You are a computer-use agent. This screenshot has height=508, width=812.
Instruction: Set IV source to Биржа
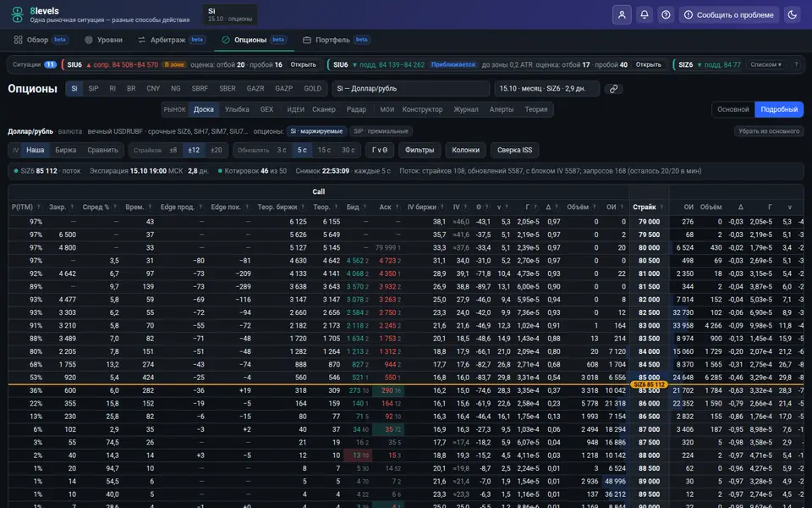tap(66, 151)
